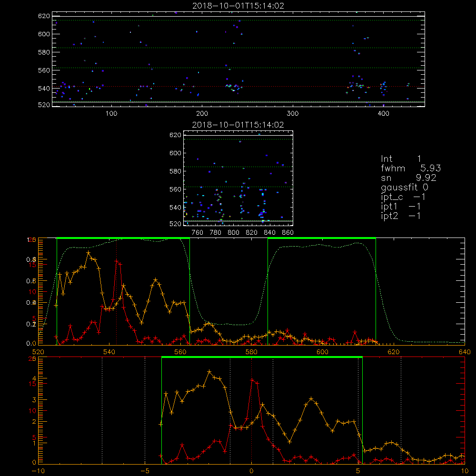
Task: Select the 'Int 1' readout line
Action: (x=401, y=159)
